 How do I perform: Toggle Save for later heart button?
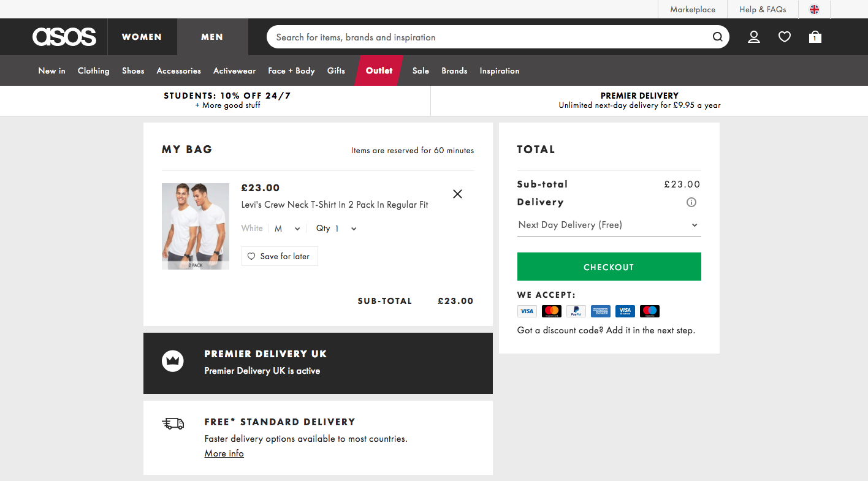click(x=280, y=256)
